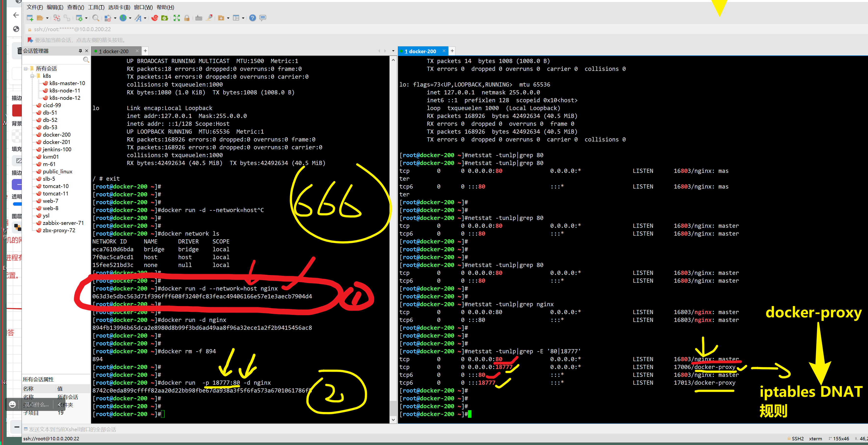
Task: Open the font dropdown arrow in toolbar
Action: (x=145, y=18)
